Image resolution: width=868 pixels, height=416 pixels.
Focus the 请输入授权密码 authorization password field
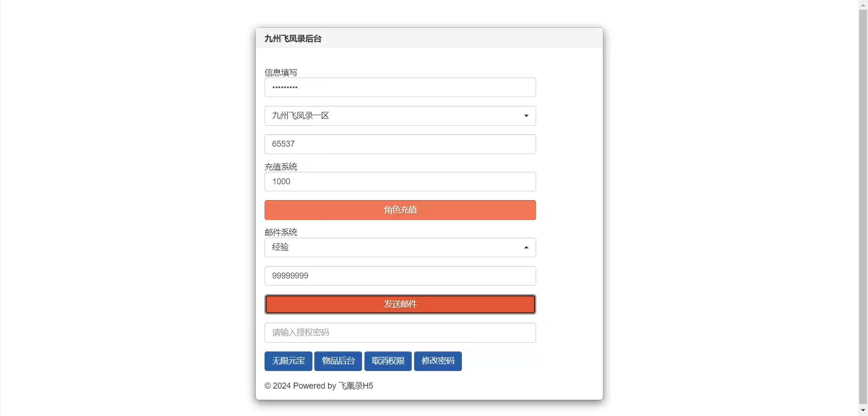pos(400,332)
